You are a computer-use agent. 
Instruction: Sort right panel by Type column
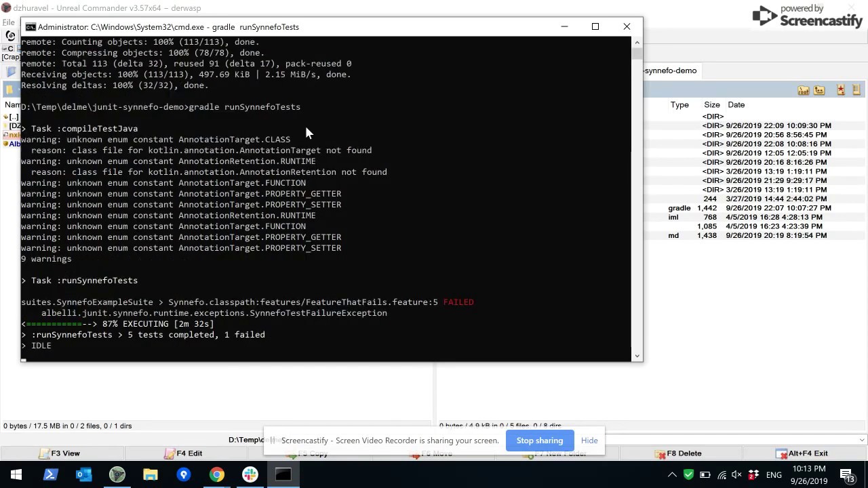point(679,105)
